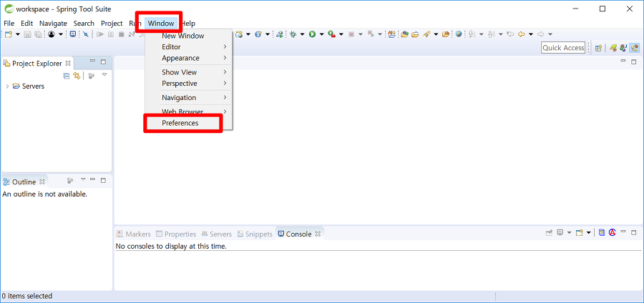
Task: Click the yellow Back arrow navigation icon
Action: point(521,34)
